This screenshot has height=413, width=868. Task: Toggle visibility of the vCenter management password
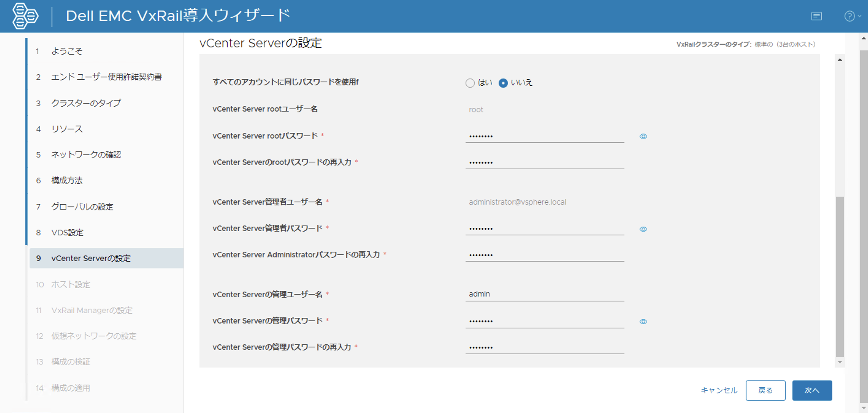(x=643, y=322)
